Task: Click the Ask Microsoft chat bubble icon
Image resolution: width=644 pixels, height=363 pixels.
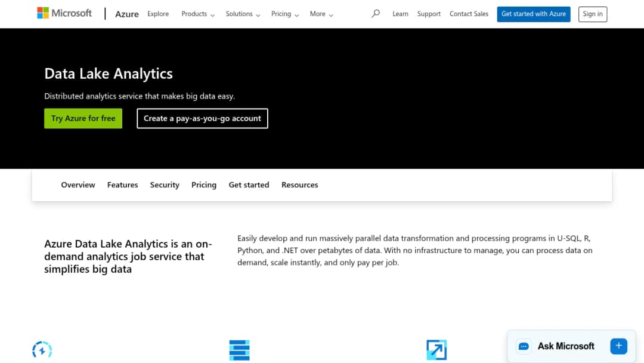Action: click(x=524, y=346)
